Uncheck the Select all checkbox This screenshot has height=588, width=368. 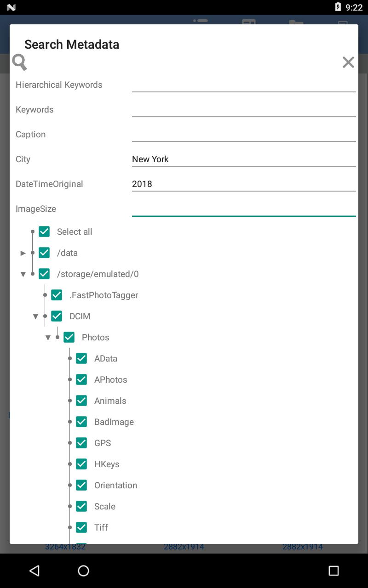pyautogui.click(x=44, y=232)
